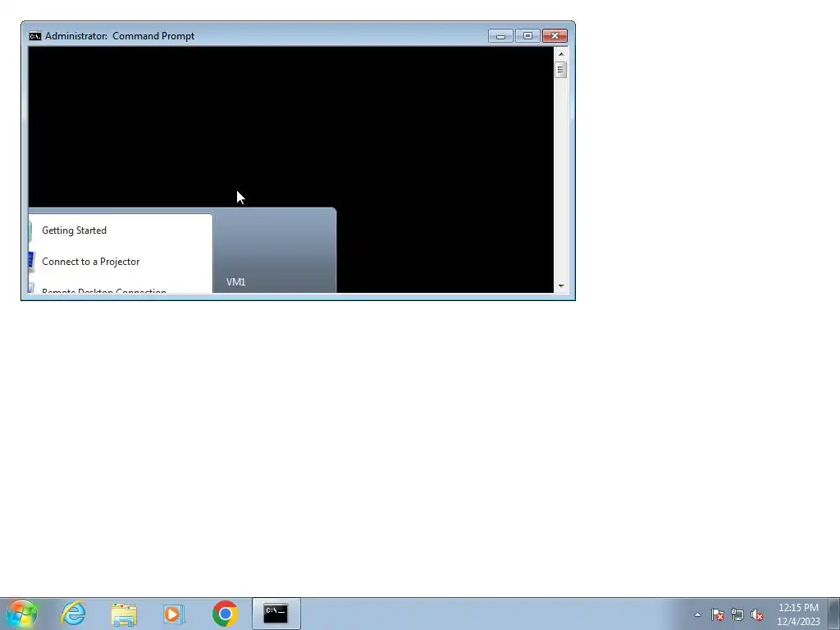This screenshot has height=630, width=840.
Task: Click Show desktop strip in the taskbar corner
Action: pos(833,614)
